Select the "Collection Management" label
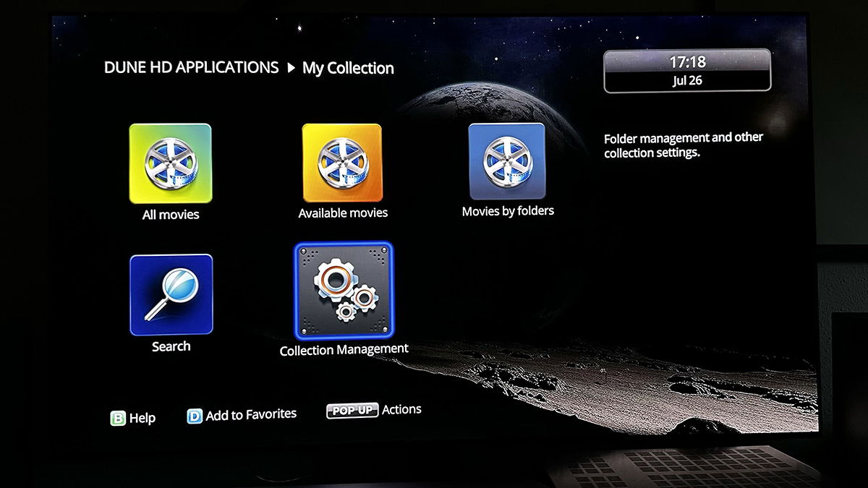This screenshot has width=868, height=488. (x=344, y=349)
